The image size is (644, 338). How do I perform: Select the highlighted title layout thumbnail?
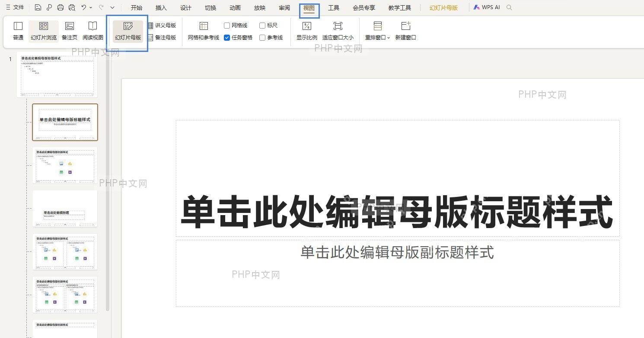click(x=65, y=122)
